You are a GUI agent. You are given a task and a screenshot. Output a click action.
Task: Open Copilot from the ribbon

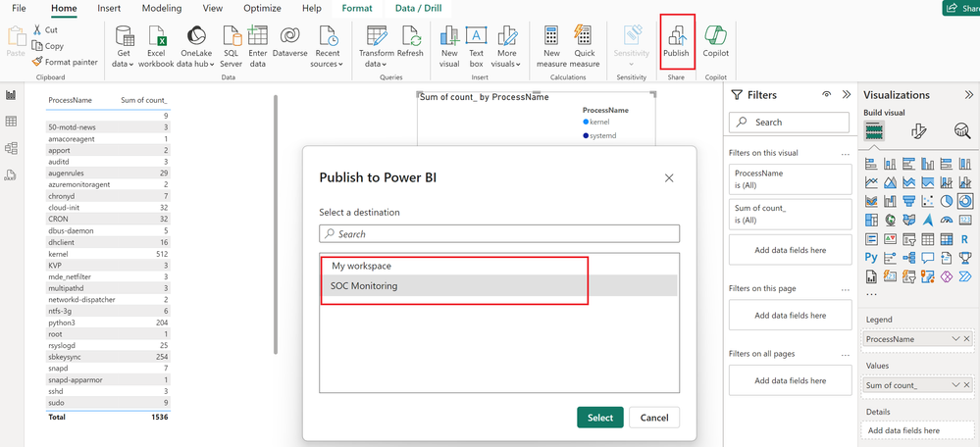(715, 42)
